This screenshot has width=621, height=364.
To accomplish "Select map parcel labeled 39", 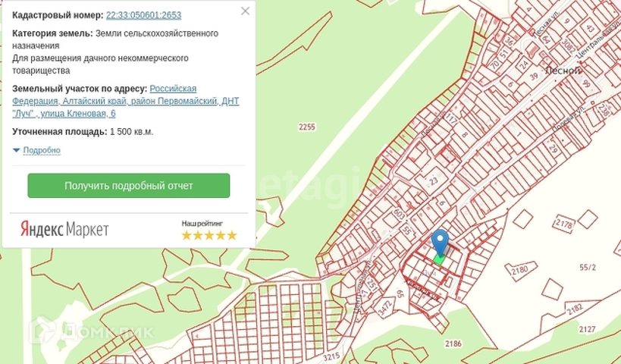I will tap(534, 77).
